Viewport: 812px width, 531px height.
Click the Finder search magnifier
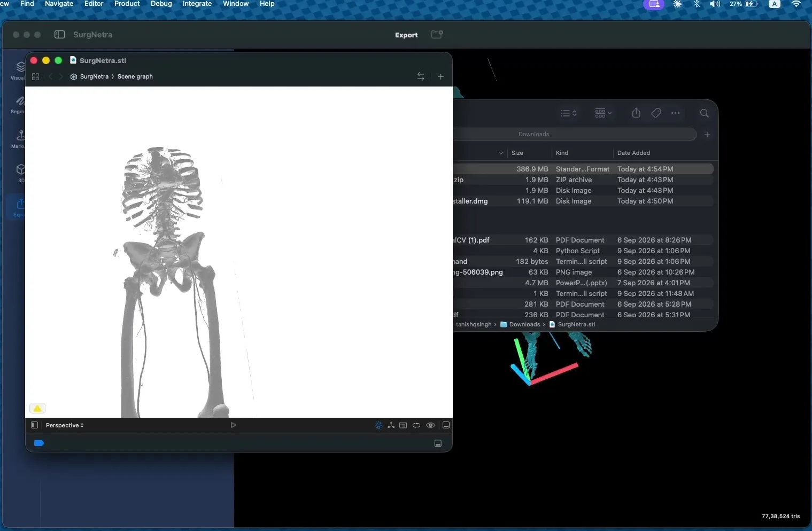[x=705, y=113]
